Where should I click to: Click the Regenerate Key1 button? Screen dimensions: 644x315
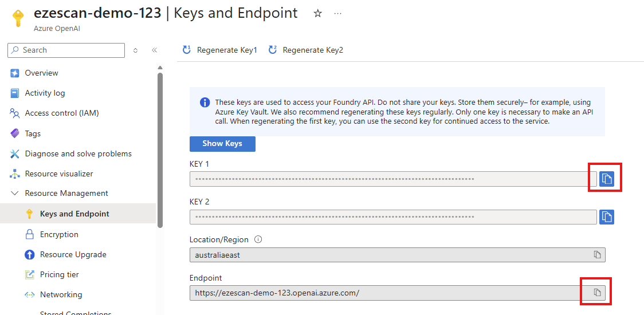(x=220, y=50)
